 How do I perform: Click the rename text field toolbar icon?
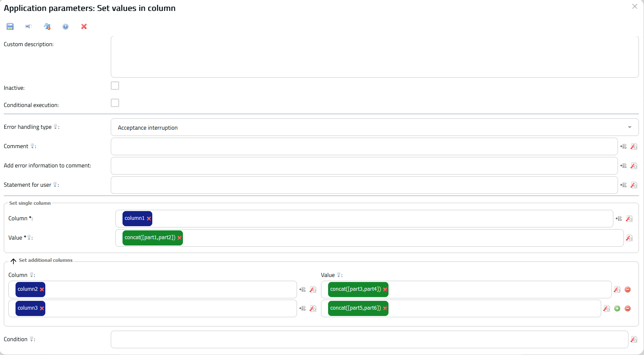(28, 26)
